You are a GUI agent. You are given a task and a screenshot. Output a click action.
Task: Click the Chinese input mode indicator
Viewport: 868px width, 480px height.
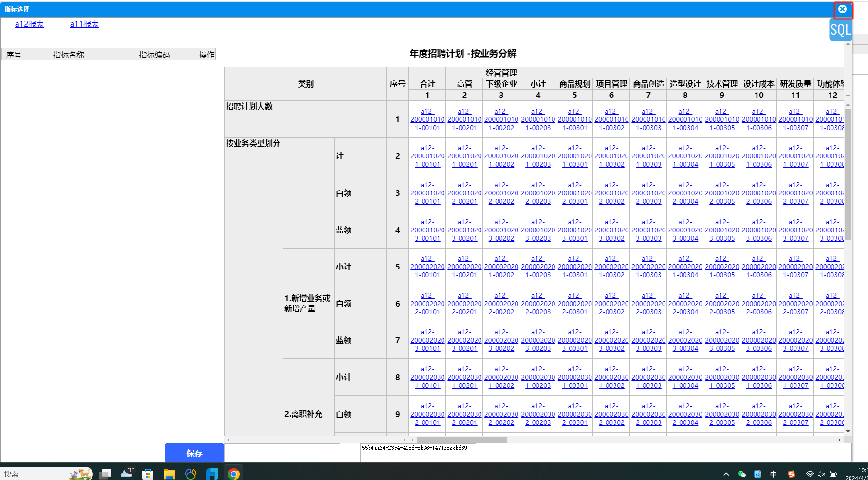click(x=774, y=474)
